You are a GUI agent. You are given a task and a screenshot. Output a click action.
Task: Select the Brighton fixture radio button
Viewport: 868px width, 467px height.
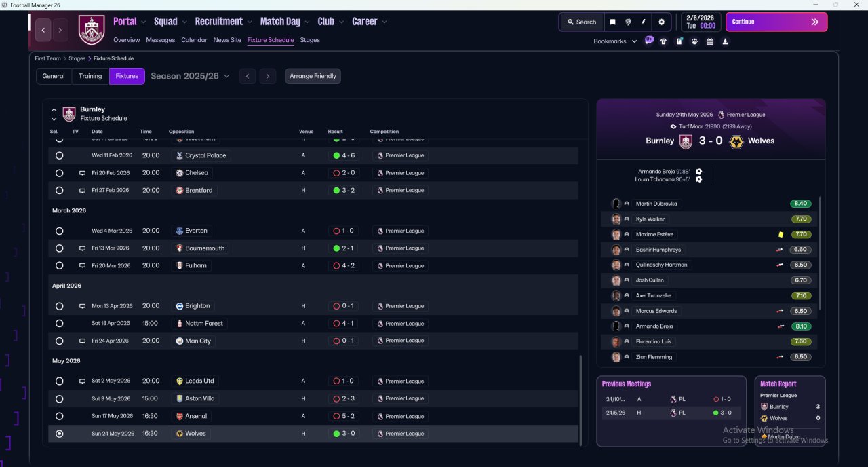coord(60,306)
